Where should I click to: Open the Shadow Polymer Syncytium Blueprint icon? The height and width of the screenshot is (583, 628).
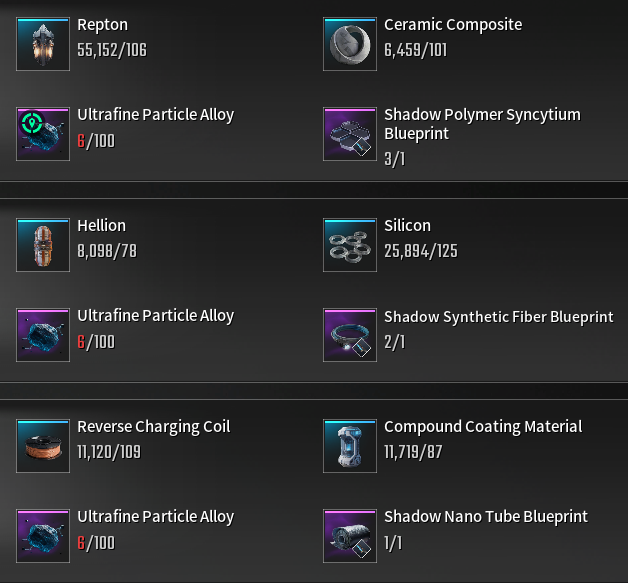[x=350, y=134]
